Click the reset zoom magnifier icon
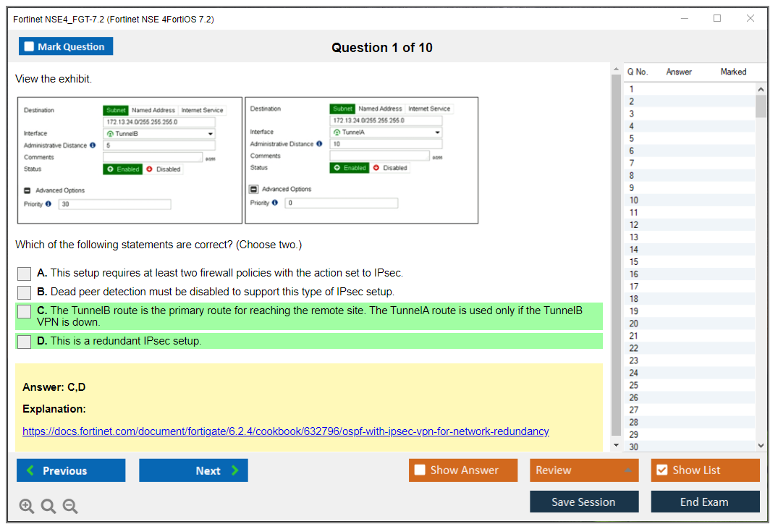Screen dimensions: 778x532 [x=48, y=507]
